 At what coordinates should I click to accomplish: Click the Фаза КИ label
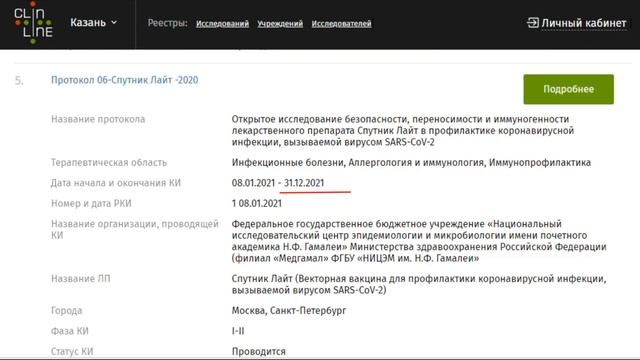click(69, 331)
